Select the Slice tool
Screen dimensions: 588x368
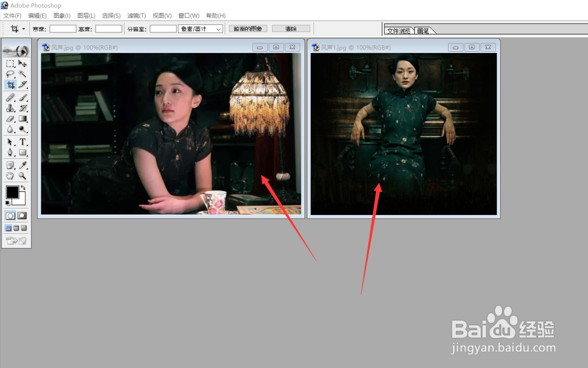(x=23, y=85)
